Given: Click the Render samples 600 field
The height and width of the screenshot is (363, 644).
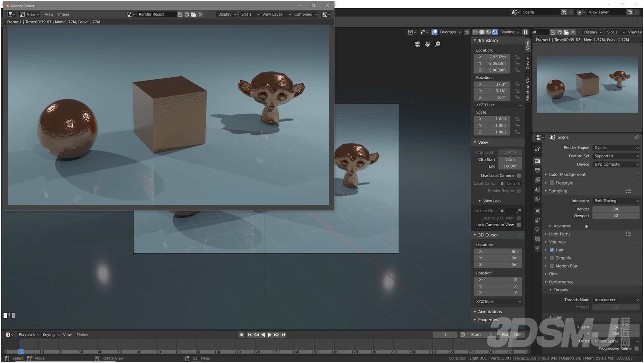Looking at the screenshot, I should [x=616, y=209].
